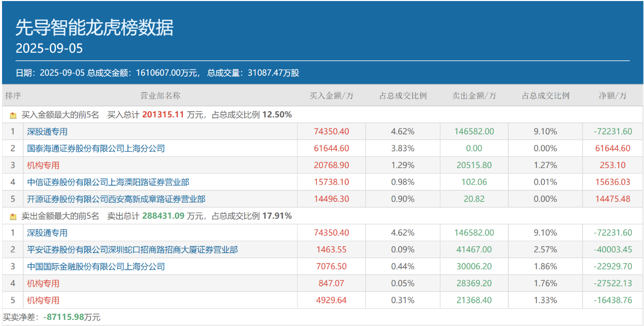Click 机构专用 with 847.07 buy amount
The height and width of the screenshot is (326, 644).
point(43,283)
